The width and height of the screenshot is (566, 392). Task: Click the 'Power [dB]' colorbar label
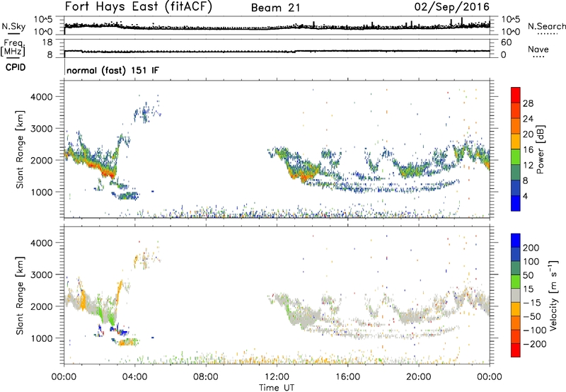click(x=541, y=149)
